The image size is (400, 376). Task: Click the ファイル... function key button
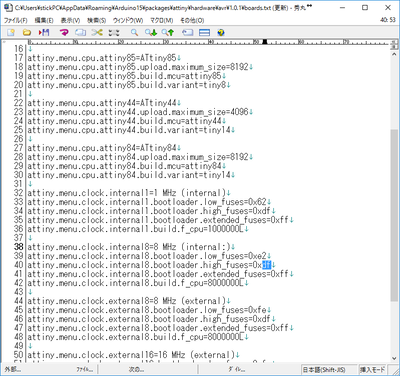click(x=85, y=369)
